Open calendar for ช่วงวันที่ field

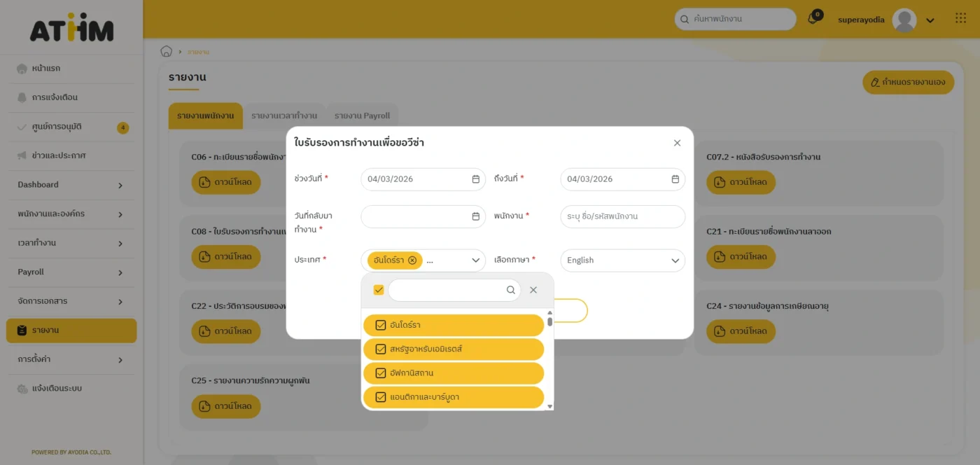pyautogui.click(x=475, y=179)
